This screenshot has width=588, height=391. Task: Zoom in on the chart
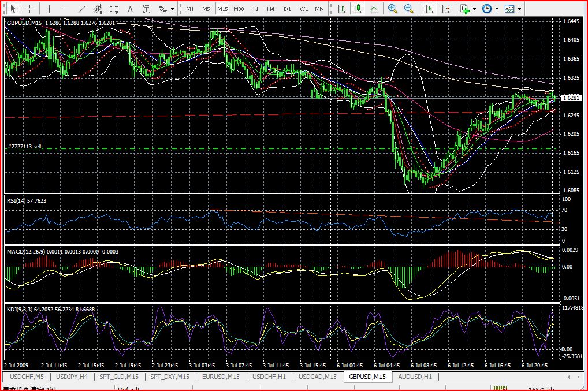pos(393,9)
